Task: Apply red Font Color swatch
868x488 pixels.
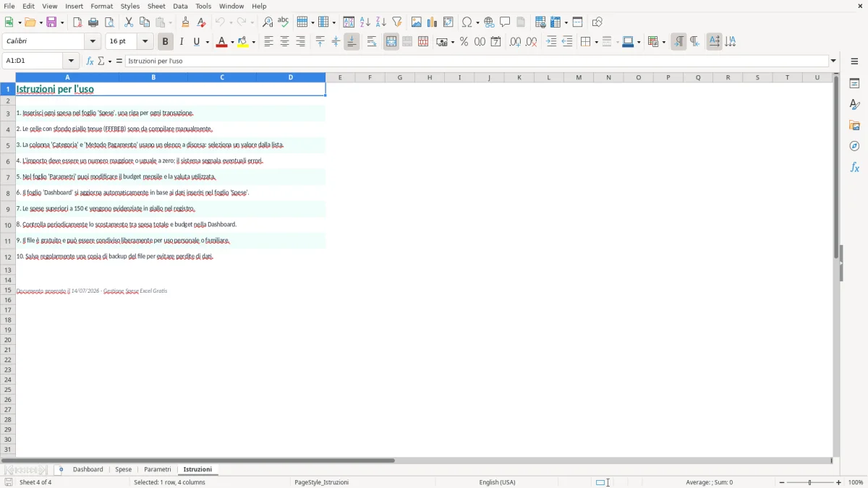Action: tap(221, 42)
